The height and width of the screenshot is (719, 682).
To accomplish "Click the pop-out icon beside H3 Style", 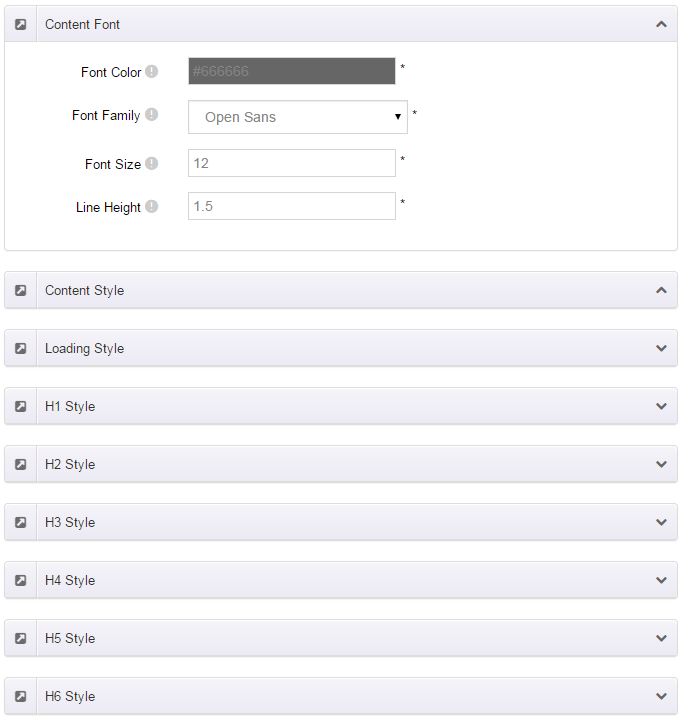I will 21,522.
